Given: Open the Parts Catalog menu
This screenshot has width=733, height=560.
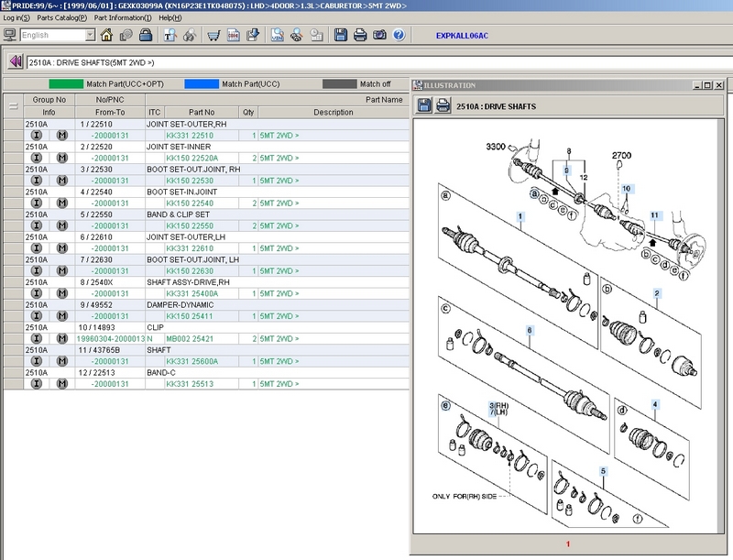Looking at the screenshot, I should coord(60,17).
